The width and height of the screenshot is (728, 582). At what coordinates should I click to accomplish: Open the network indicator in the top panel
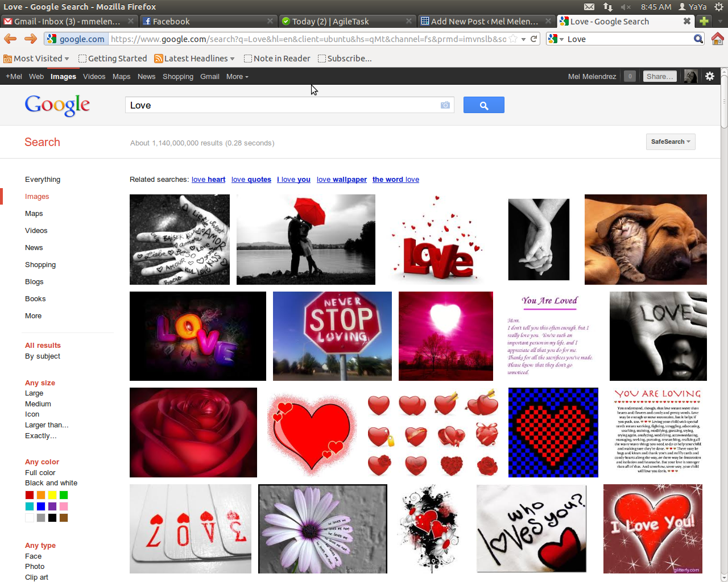tap(608, 7)
